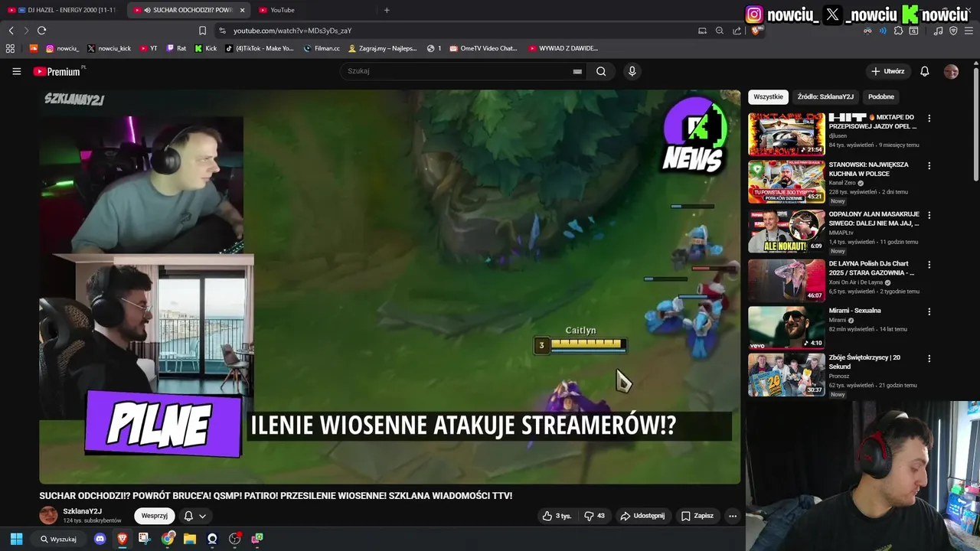Select the Źródło: SzklanaY2J filter chip
The height and width of the screenshot is (551, 980).
coord(825,97)
